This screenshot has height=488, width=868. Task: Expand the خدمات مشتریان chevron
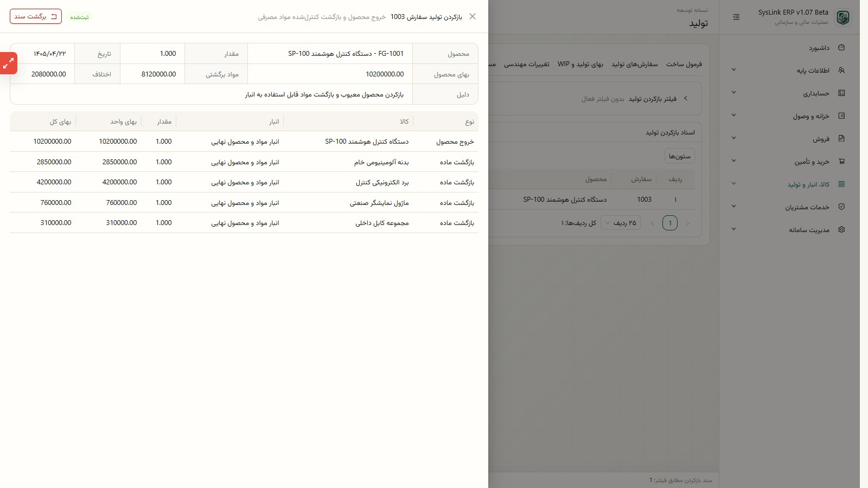pyautogui.click(x=733, y=207)
